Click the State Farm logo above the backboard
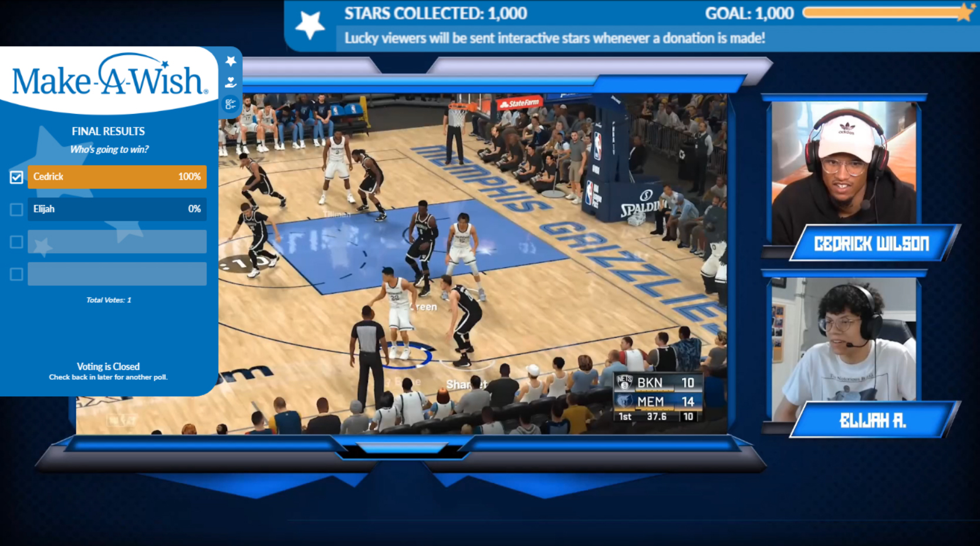The height and width of the screenshot is (546, 980). coord(519,103)
